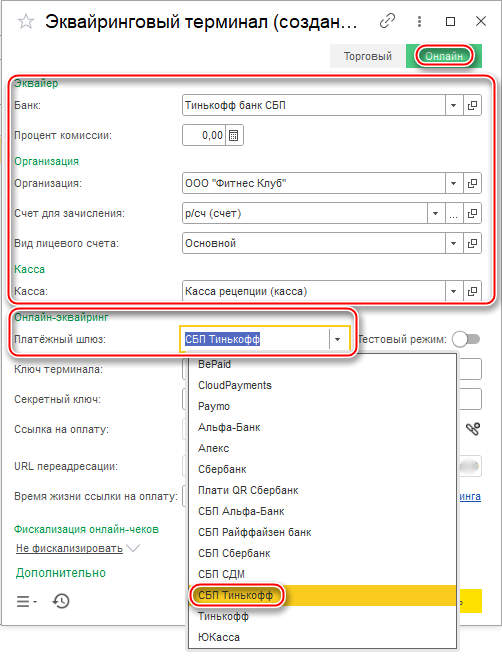
Task: Expand the Не фискализировать chevron
Action: [x=133, y=548]
